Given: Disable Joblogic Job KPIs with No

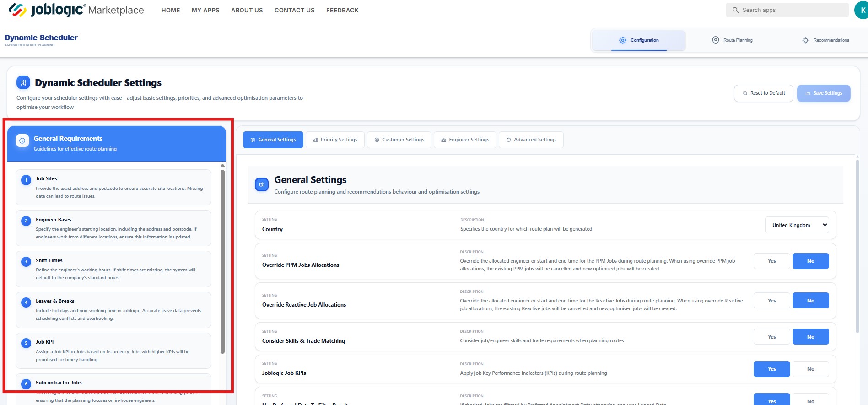Looking at the screenshot, I should [811, 369].
